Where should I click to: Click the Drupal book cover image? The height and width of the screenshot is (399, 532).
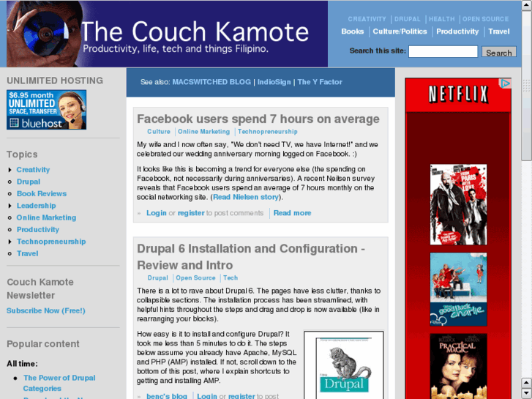pyautogui.click(x=344, y=365)
